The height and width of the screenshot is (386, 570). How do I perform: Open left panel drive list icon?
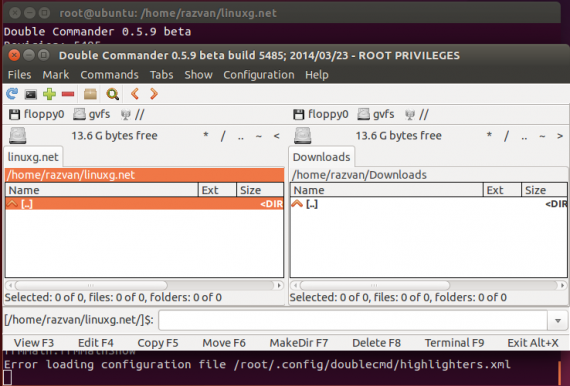(17, 136)
